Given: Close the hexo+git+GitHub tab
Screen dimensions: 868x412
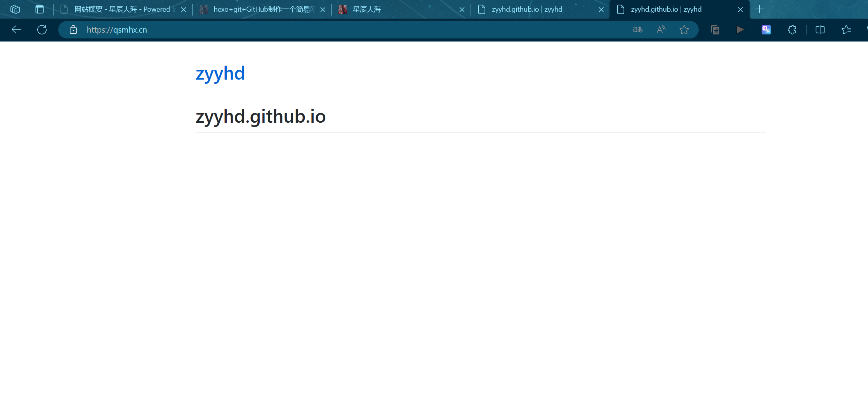Looking at the screenshot, I should point(323,10).
